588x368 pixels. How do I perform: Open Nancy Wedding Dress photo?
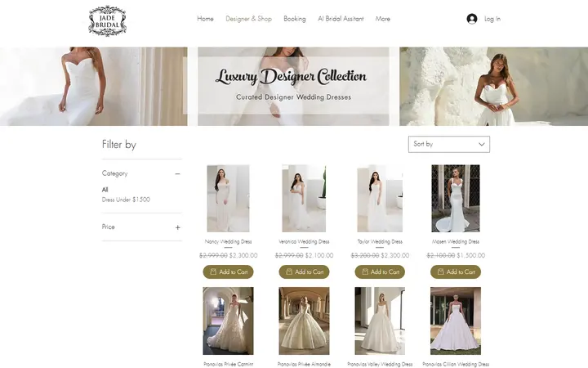pos(228,198)
